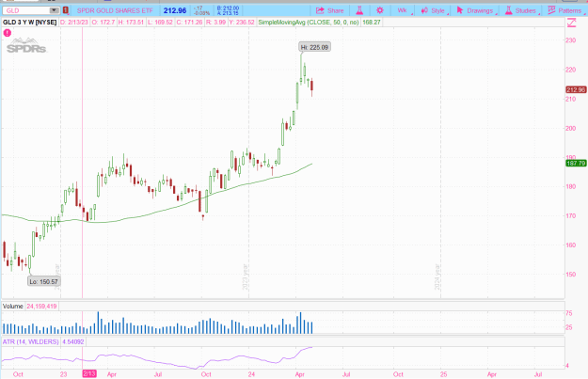Click the bid/ask B: 212.00 A: 213.15 display
Screen dimensions: 588x379
coord(228,10)
